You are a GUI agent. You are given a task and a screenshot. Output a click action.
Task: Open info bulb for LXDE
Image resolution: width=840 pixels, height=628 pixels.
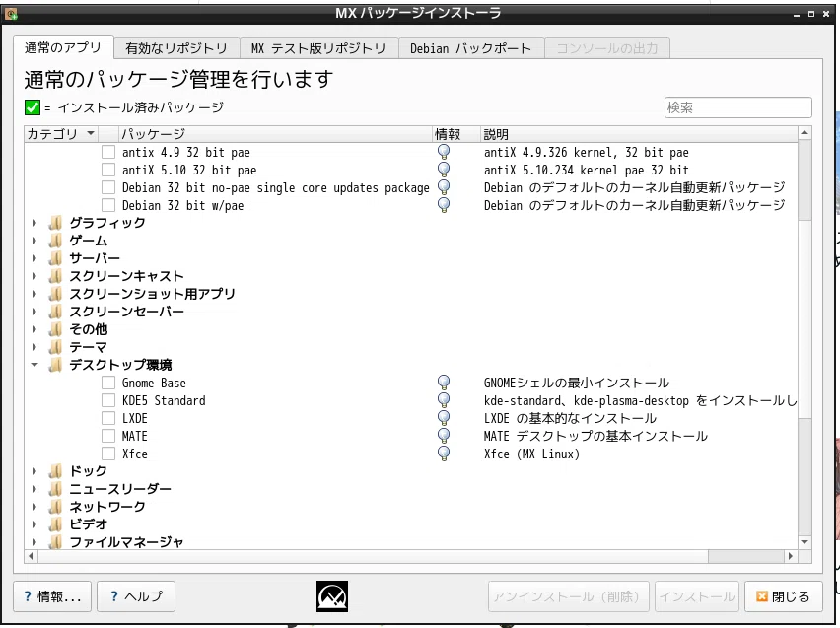click(444, 418)
